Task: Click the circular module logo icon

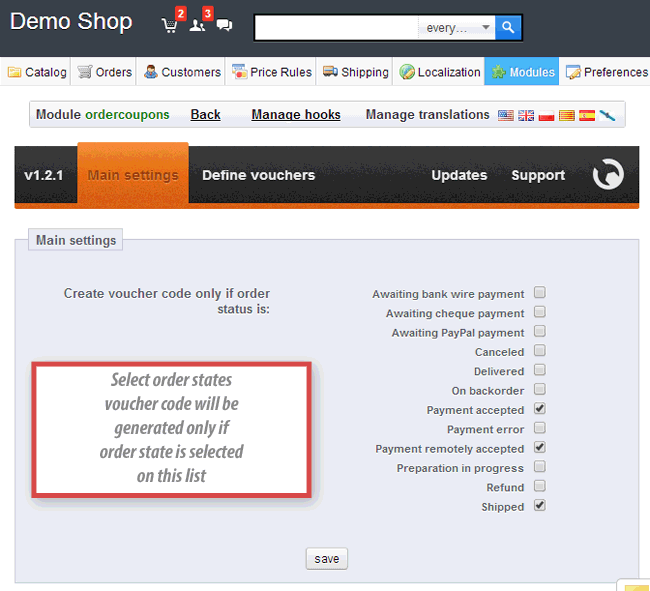Action: 608,174
